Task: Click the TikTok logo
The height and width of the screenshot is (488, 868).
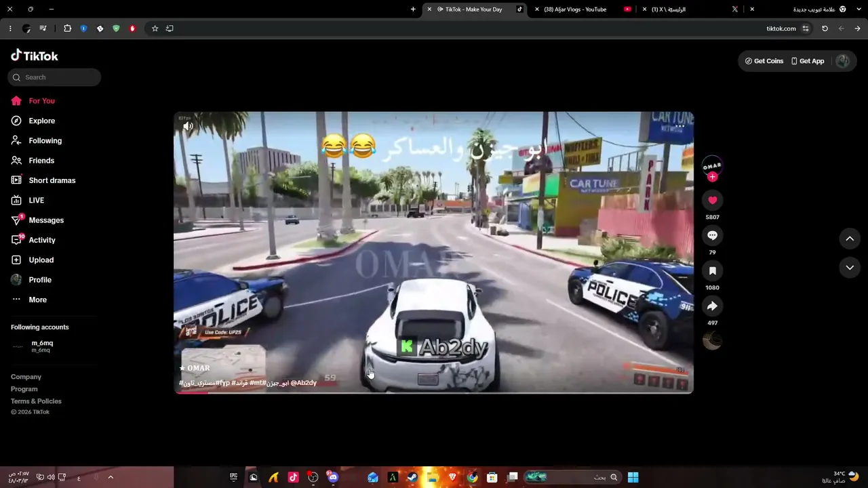Action: 35,56
